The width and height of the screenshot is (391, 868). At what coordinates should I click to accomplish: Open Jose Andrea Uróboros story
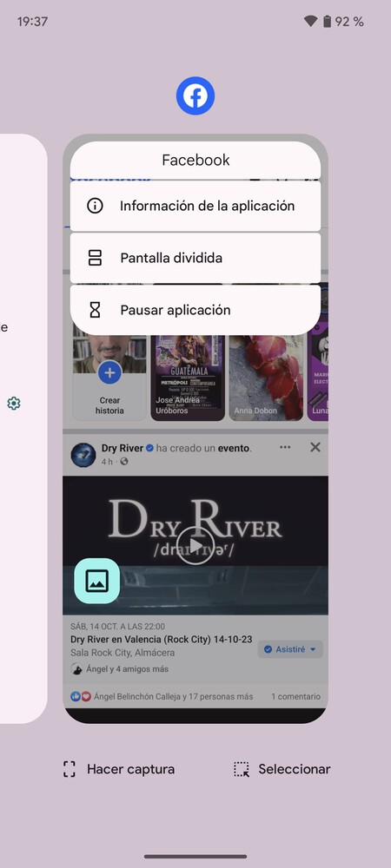[187, 378]
